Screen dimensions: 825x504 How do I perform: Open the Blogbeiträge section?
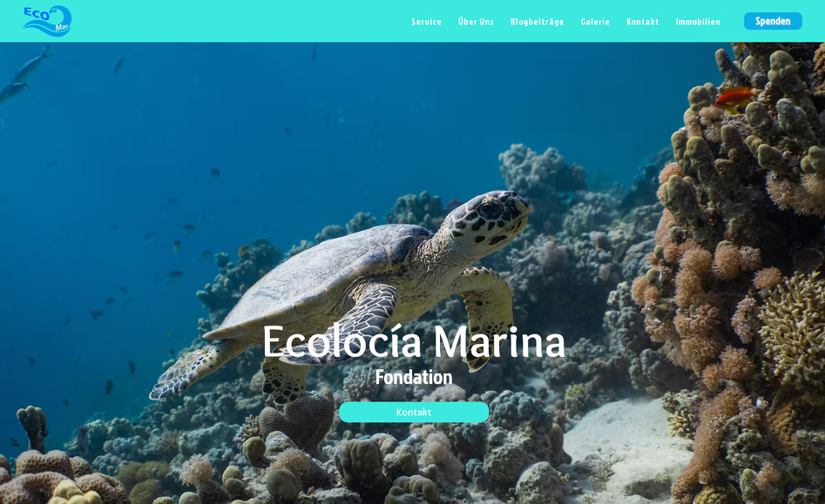pos(537,22)
